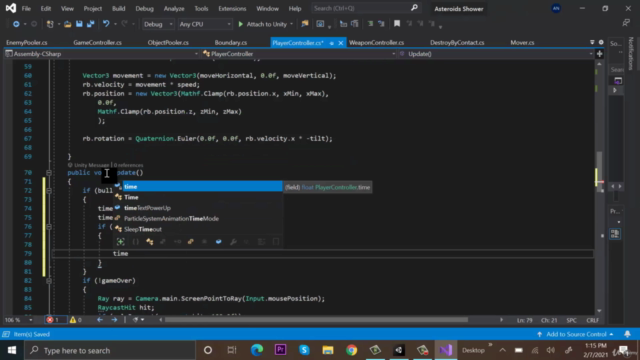Toggle the fields filter in IntelliSense popup
The height and width of the screenshot is (360, 640).
219,242
